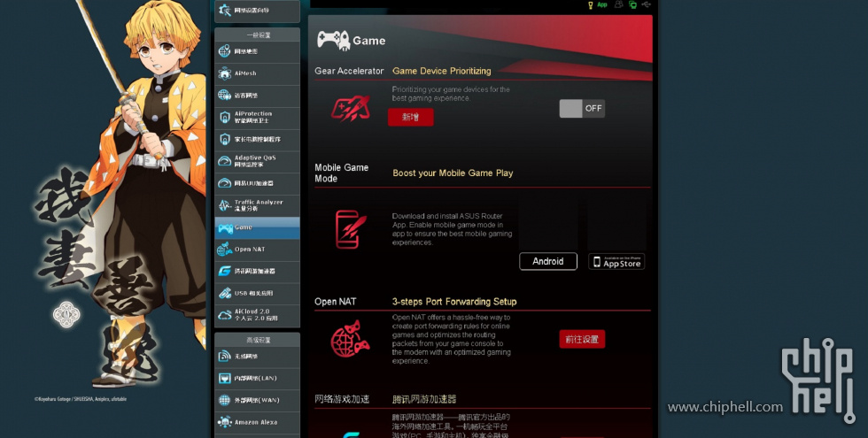
Task: Open the AiProtection shield icon
Action: point(224,117)
